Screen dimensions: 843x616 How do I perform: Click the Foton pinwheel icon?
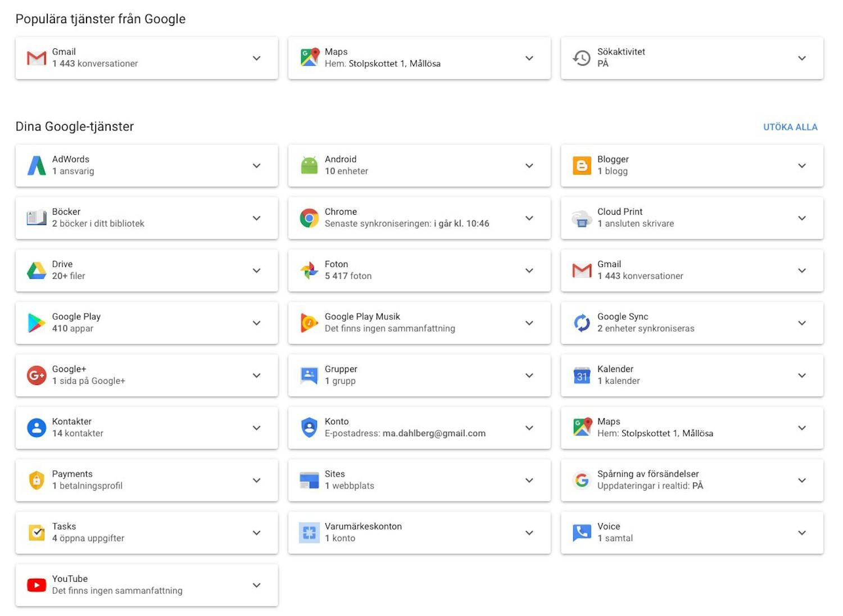point(309,270)
